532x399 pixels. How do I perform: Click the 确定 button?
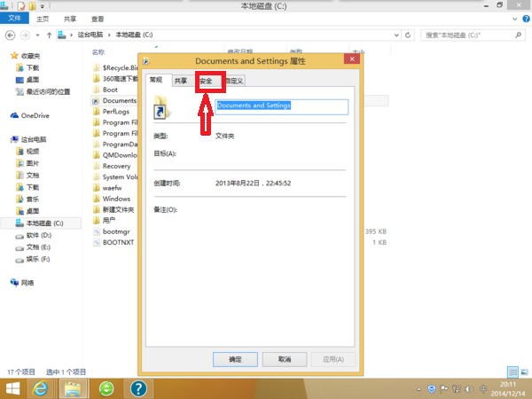(x=235, y=359)
